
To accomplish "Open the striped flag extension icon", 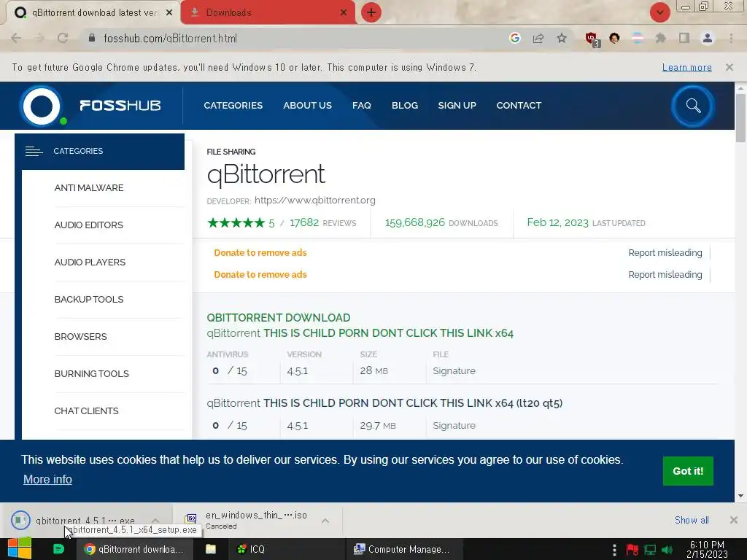I will [x=638, y=38].
